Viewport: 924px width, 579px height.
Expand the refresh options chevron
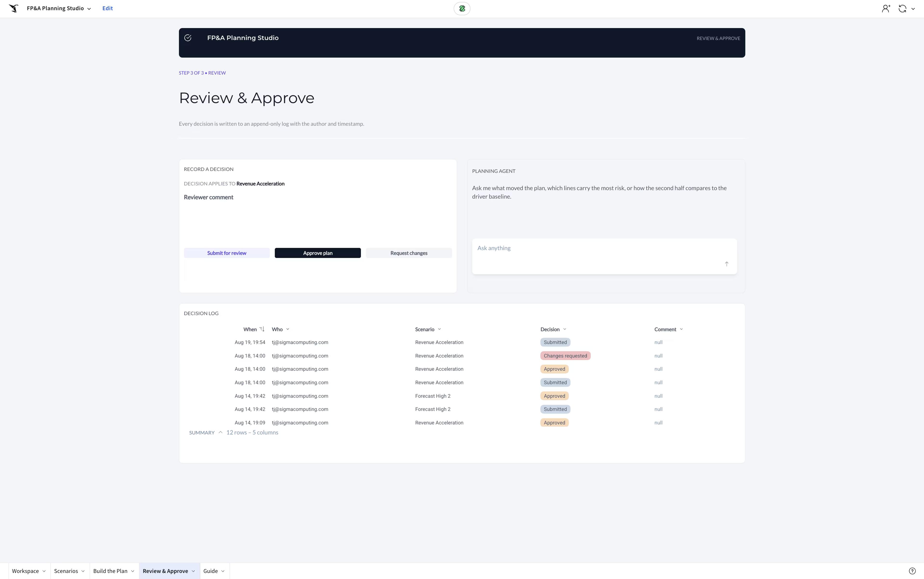pyautogui.click(x=913, y=9)
